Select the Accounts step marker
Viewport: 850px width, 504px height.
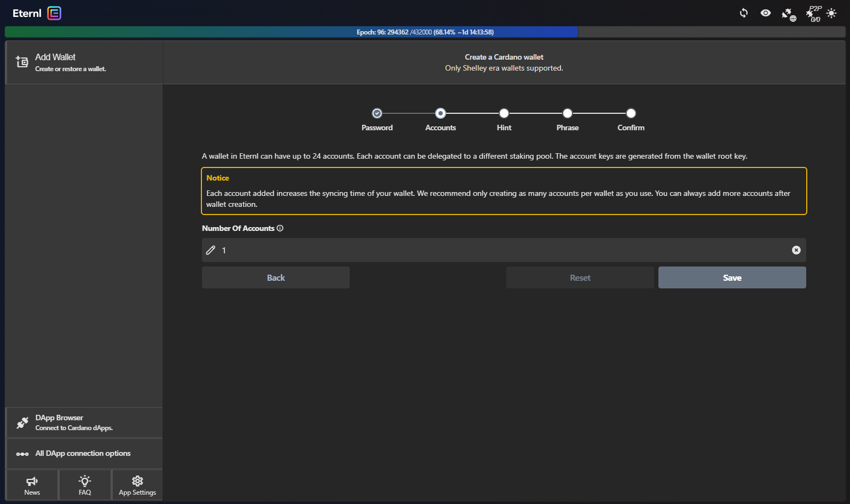click(x=441, y=113)
